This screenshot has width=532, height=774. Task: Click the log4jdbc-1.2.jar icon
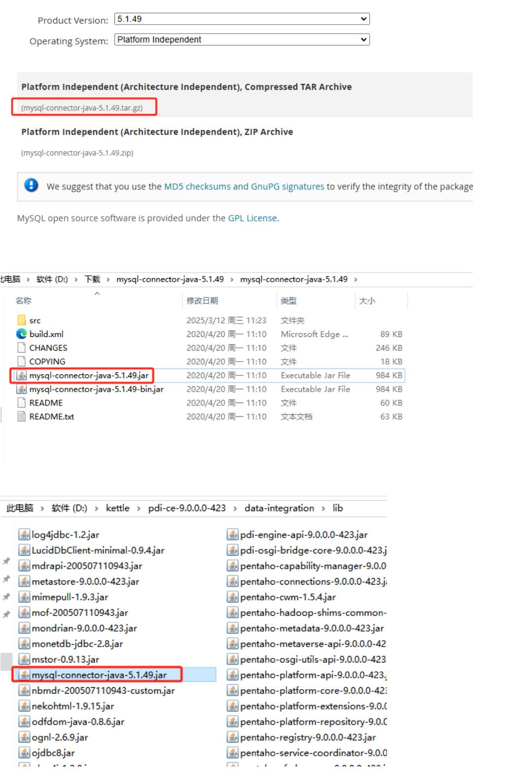tap(24, 534)
